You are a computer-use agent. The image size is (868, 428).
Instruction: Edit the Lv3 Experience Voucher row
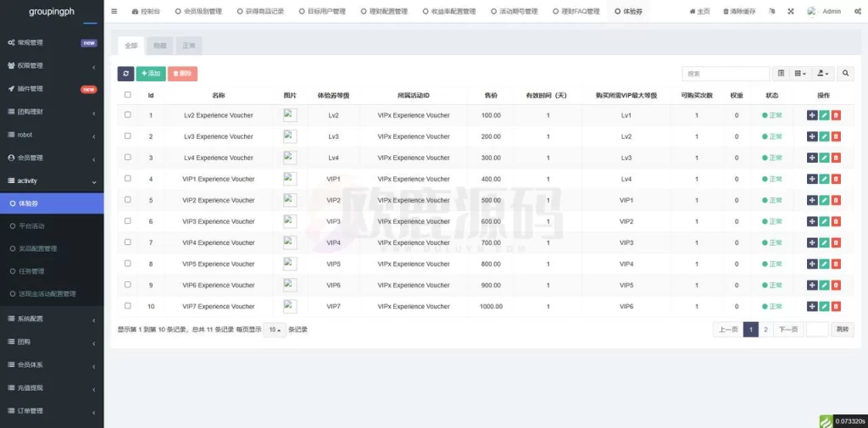824,136
